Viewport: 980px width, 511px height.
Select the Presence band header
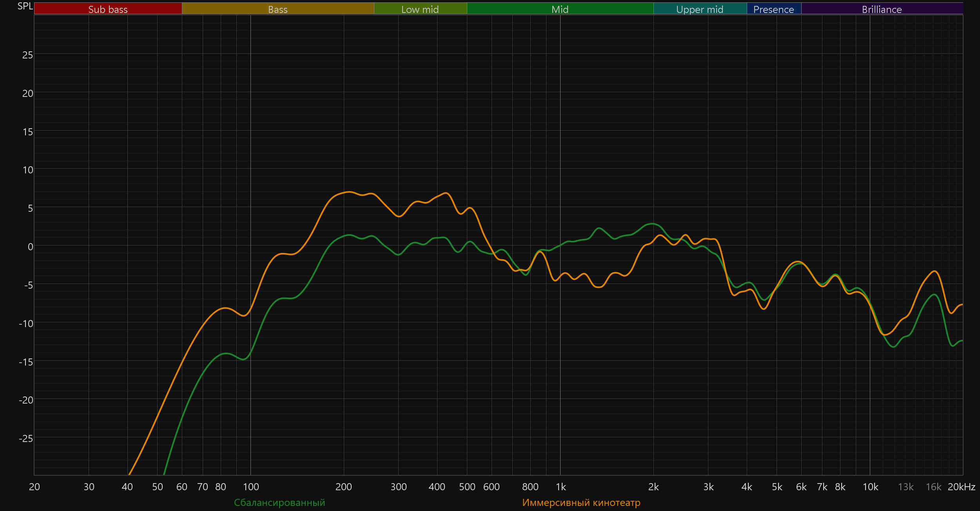click(x=773, y=9)
